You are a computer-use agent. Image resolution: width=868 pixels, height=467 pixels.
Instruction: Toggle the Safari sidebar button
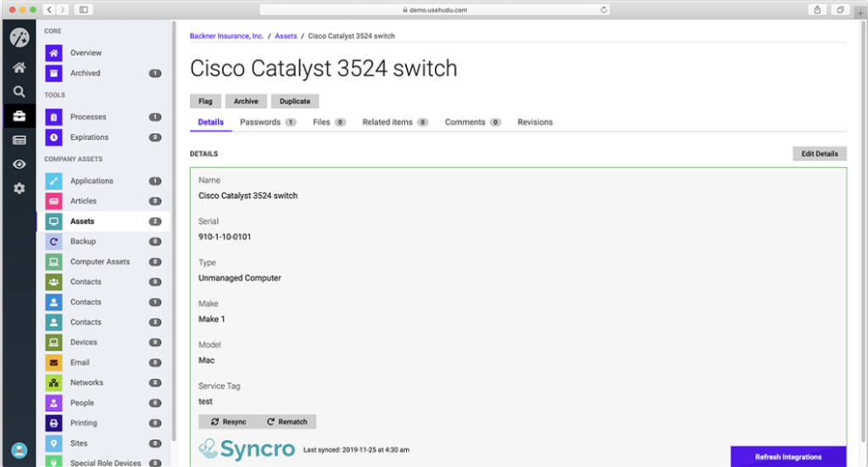tap(83, 9)
